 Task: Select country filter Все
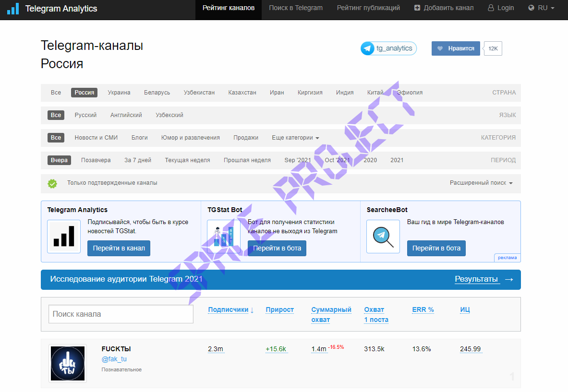[56, 93]
